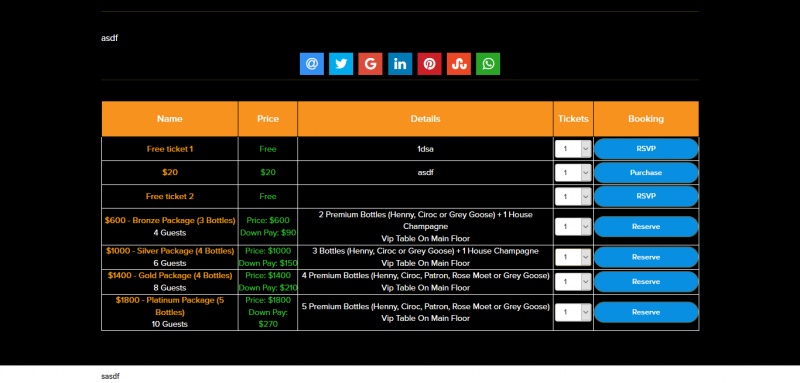The image size is (800, 383).
Task: Reserve the $1800 Platinum Package
Action: pos(646,312)
